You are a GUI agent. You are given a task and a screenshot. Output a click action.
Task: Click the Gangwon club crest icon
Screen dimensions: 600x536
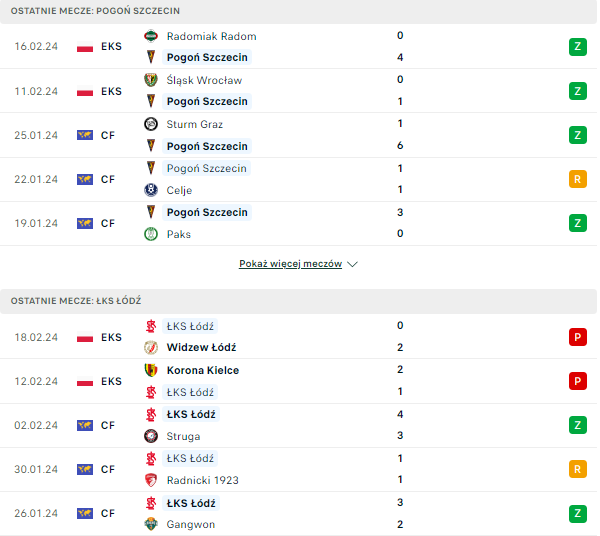(x=151, y=524)
